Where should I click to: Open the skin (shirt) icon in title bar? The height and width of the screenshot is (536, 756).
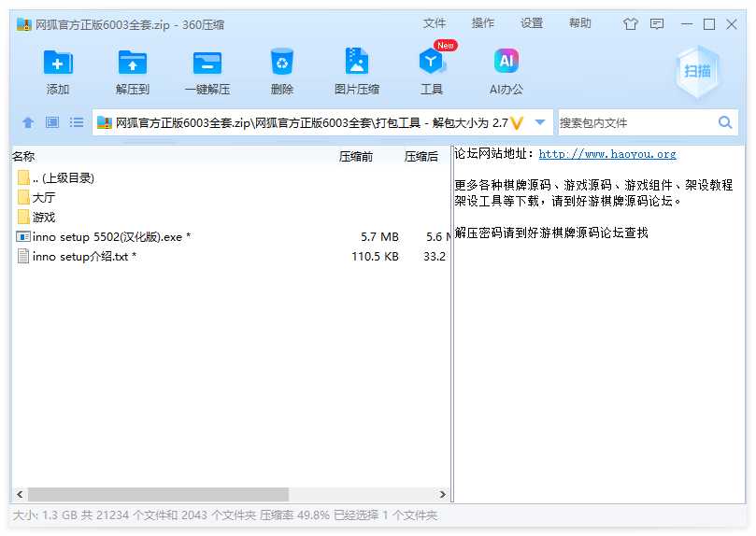click(630, 23)
